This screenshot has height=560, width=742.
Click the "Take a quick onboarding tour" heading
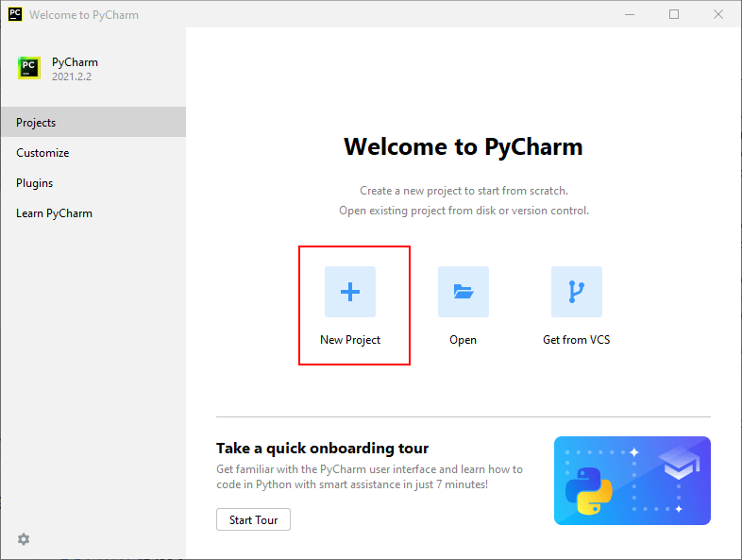322,449
